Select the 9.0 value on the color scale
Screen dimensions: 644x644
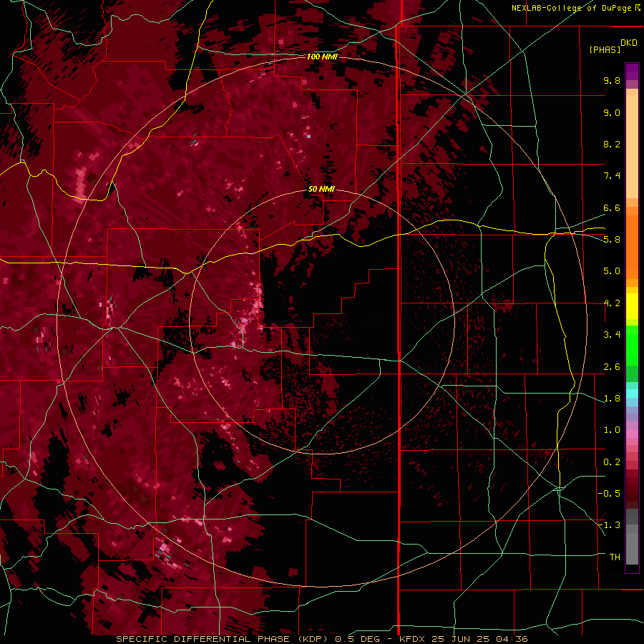tap(612, 112)
